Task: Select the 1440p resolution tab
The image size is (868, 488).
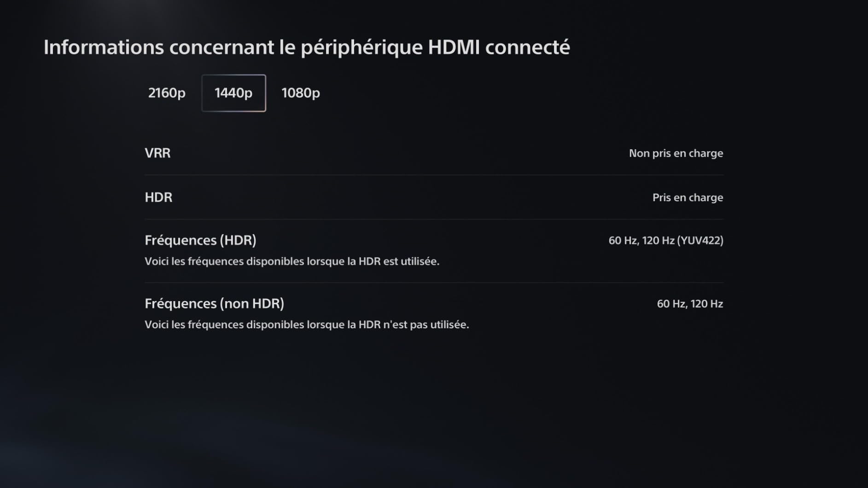Action: tap(233, 93)
